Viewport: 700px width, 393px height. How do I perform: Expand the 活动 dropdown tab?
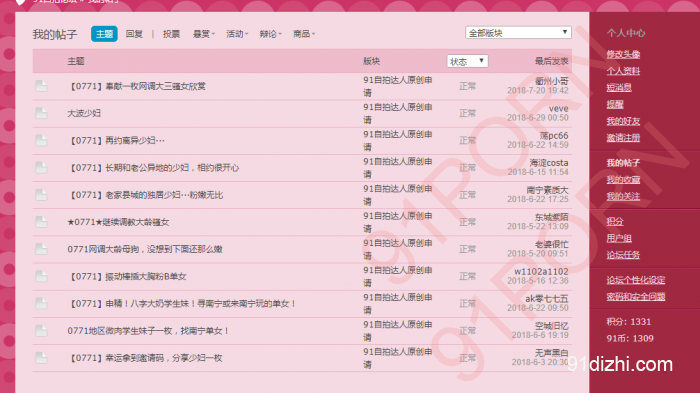[237, 34]
